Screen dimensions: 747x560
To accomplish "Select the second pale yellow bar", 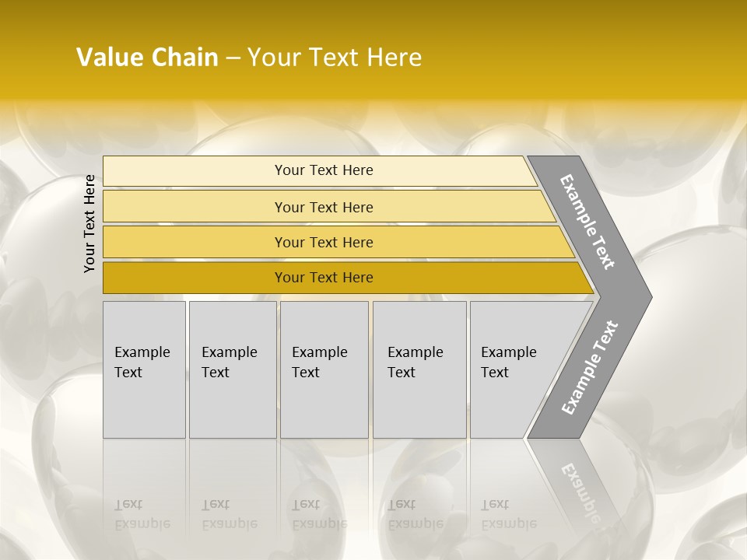I will (x=329, y=206).
